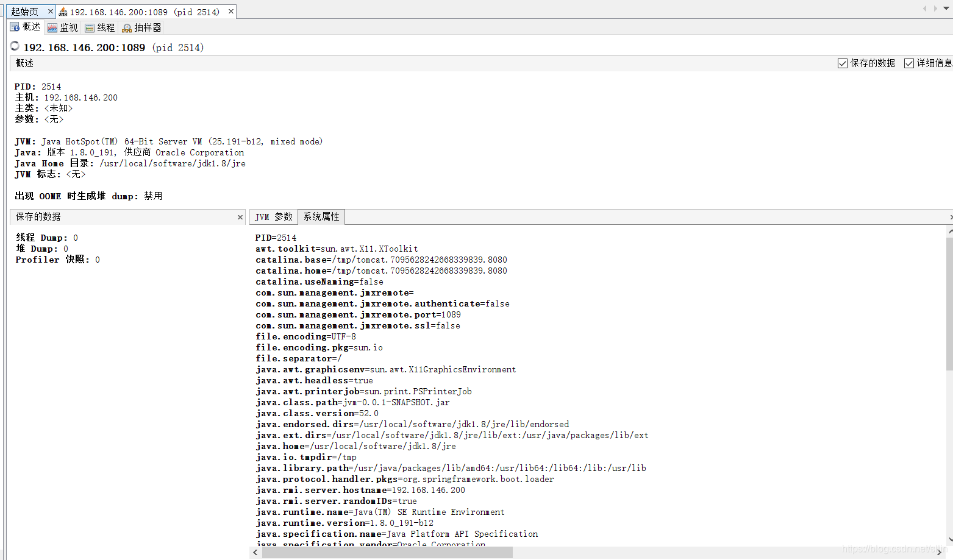Click the '主类: <未知>' line
The width and height of the screenshot is (953, 560).
44,108
